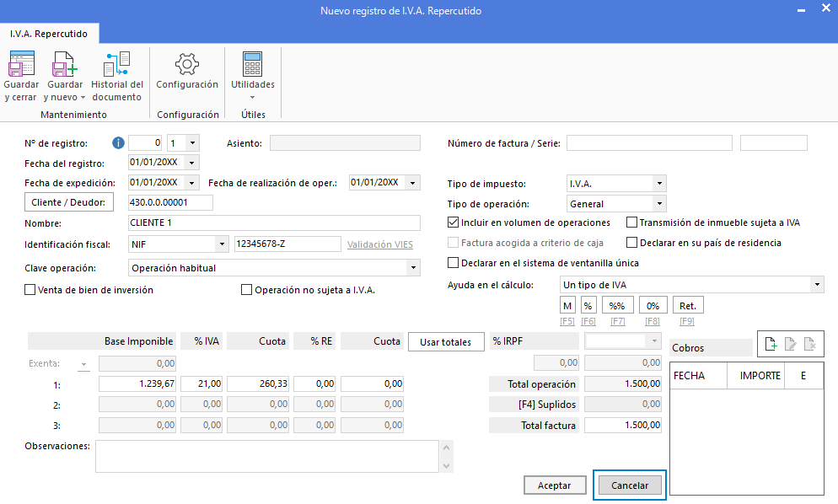
Task: Select the I.V.A. Repercutido tab
Action: click(49, 34)
